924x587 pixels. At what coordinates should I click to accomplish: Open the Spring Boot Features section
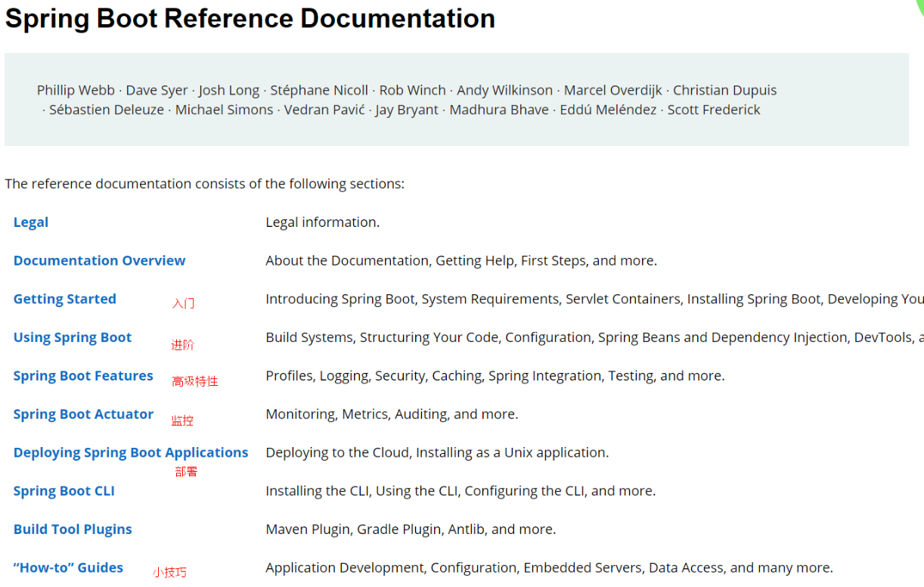(83, 376)
